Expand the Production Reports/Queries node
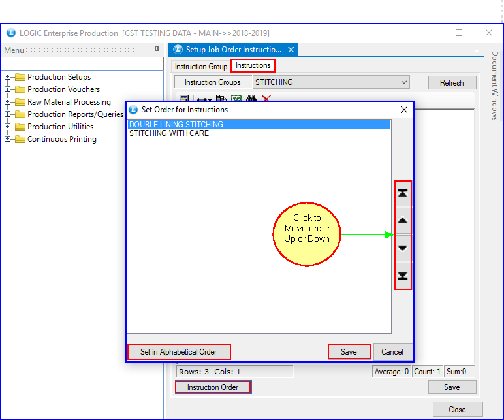 point(8,114)
